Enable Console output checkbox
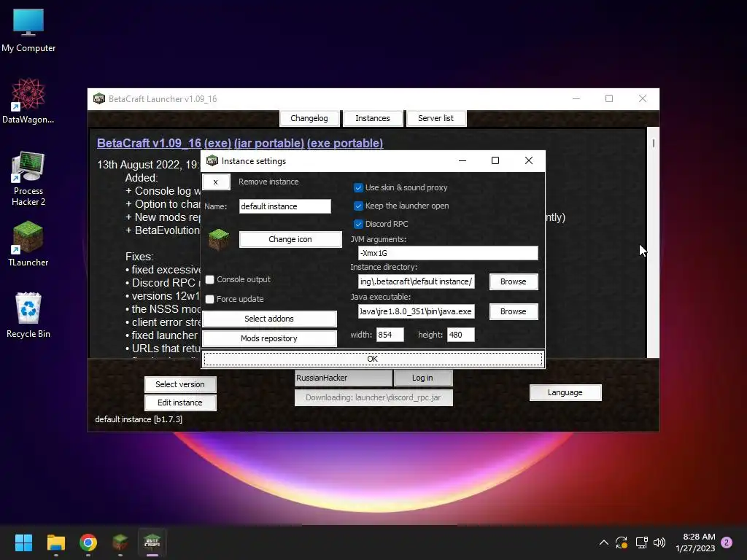Screen dimensions: 747x560 tap(209, 279)
